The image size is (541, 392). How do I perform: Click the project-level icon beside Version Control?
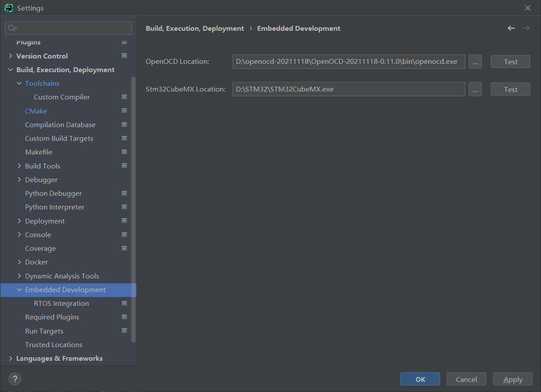tap(124, 56)
